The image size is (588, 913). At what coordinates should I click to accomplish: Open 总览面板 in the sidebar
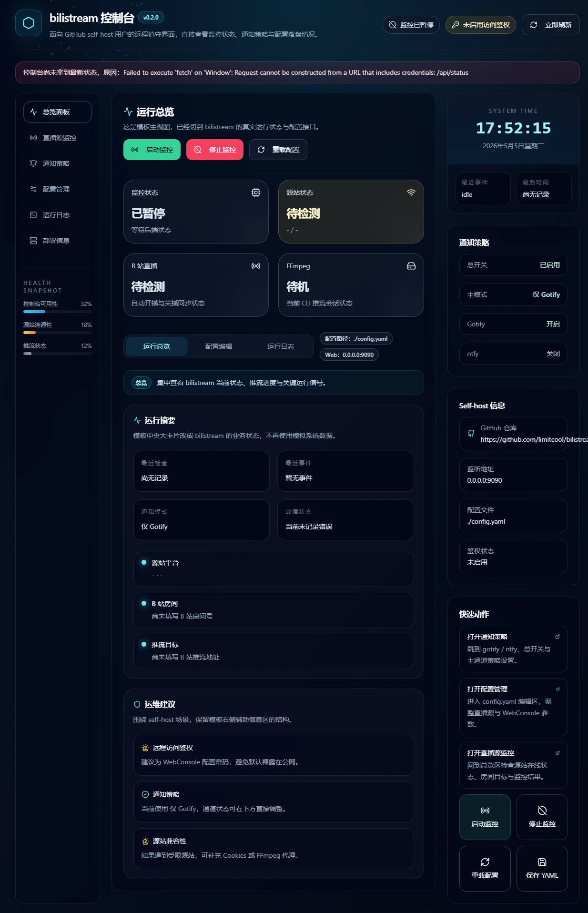click(x=58, y=112)
